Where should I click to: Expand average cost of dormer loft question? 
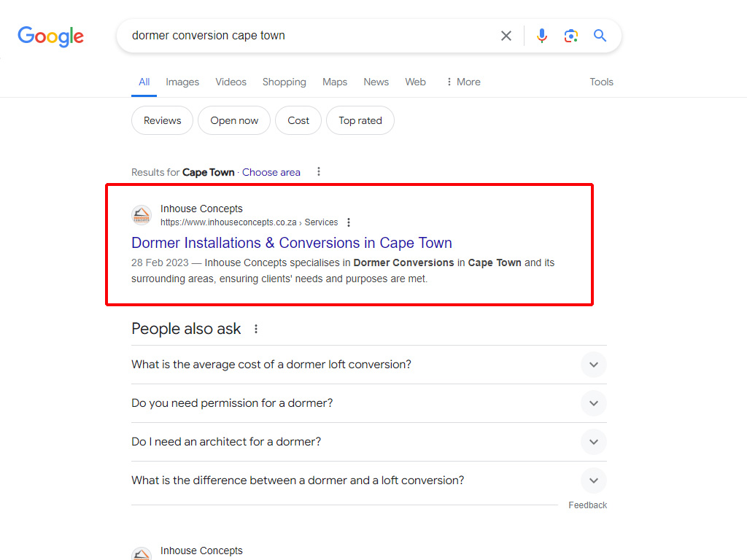coord(593,365)
